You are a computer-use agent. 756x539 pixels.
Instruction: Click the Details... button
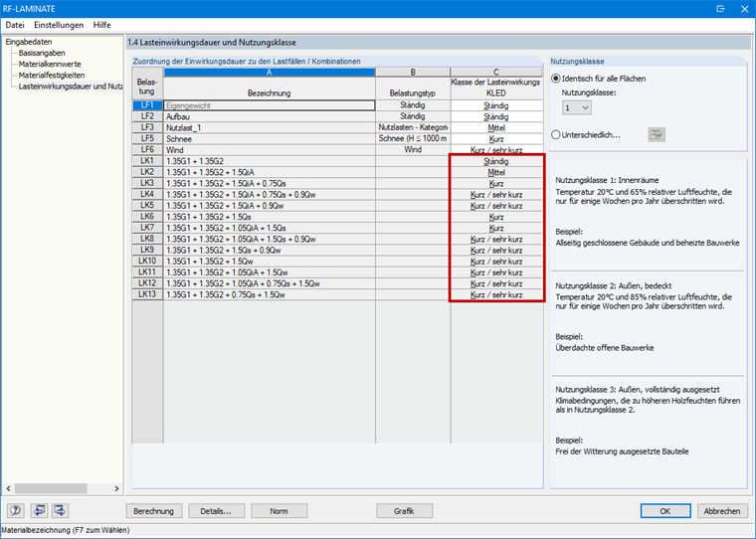click(216, 511)
